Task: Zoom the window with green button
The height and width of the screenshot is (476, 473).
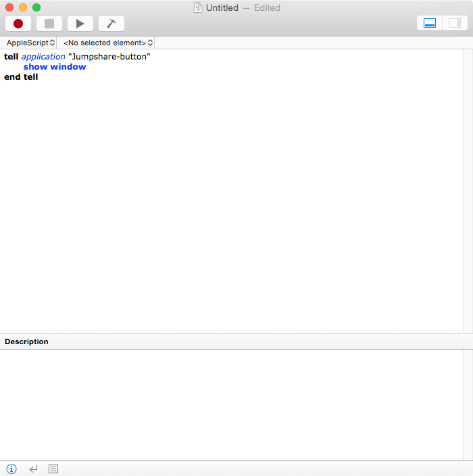Action: (x=36, y=7)
